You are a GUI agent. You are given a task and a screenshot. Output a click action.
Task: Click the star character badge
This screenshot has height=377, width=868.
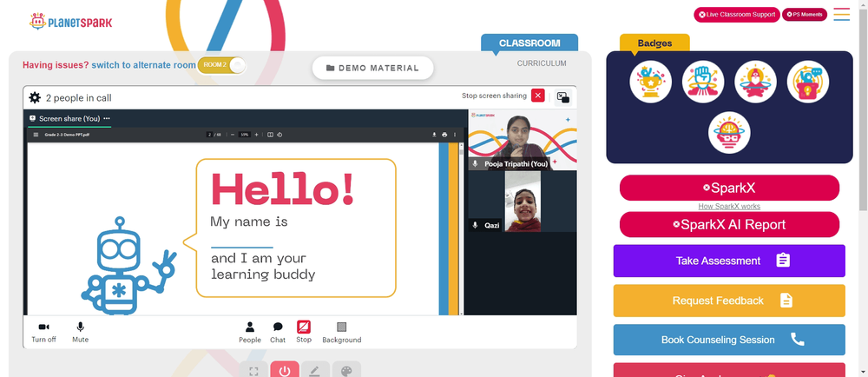click(x=755, y=82)
